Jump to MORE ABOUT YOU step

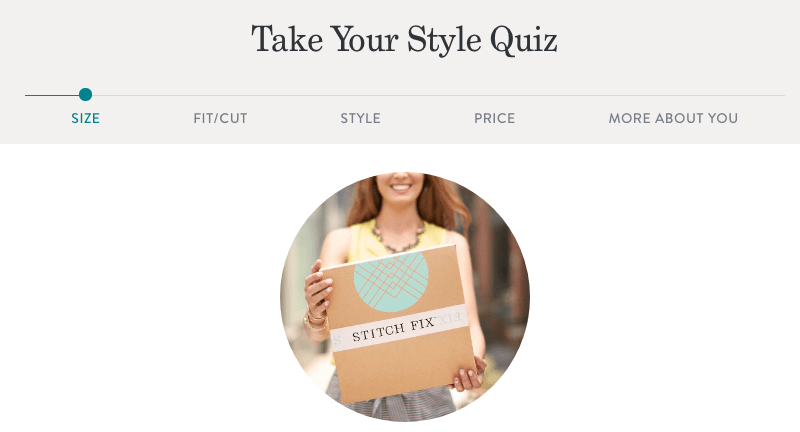tap(673, 118)
